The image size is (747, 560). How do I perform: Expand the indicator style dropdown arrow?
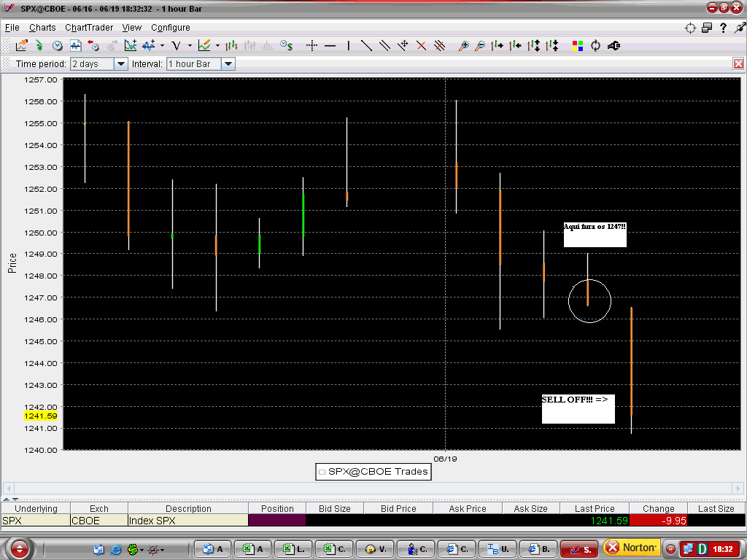tap(160, 45)
